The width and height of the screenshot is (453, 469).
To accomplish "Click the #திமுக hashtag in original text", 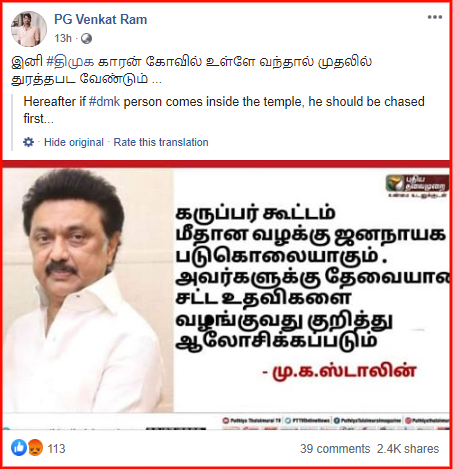I will pyautogui.click(x=70, y=62).
